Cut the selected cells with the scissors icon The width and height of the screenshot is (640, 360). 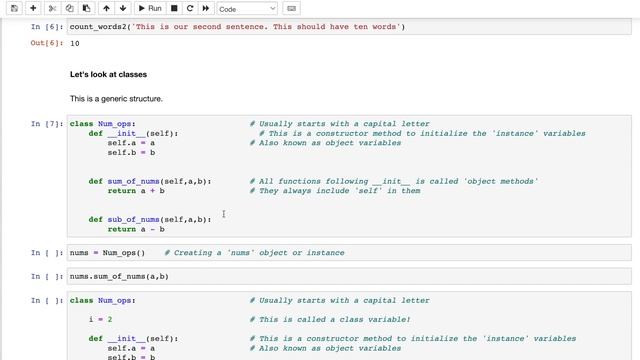tap(52, 8)
